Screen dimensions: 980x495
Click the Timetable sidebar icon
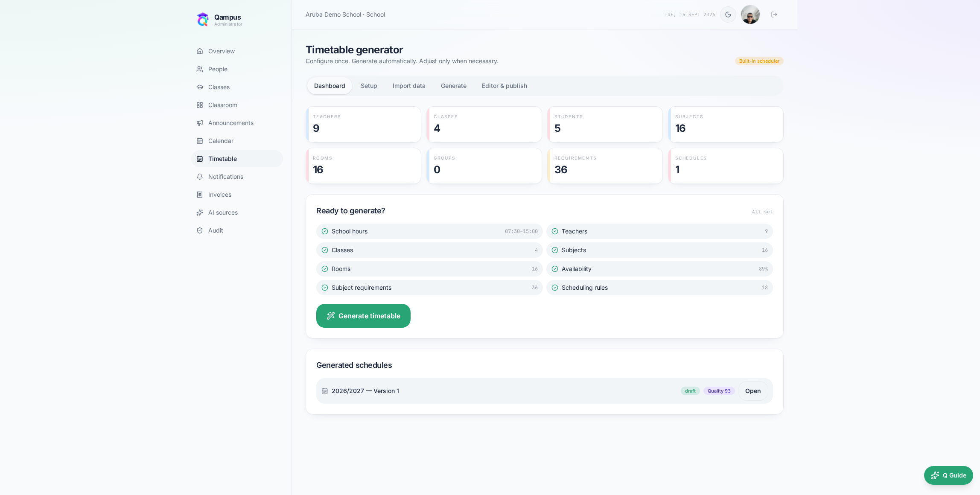click(200, 159)
